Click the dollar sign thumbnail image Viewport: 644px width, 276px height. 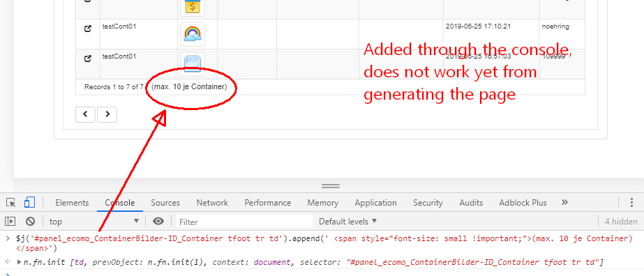tap(192, 7)
